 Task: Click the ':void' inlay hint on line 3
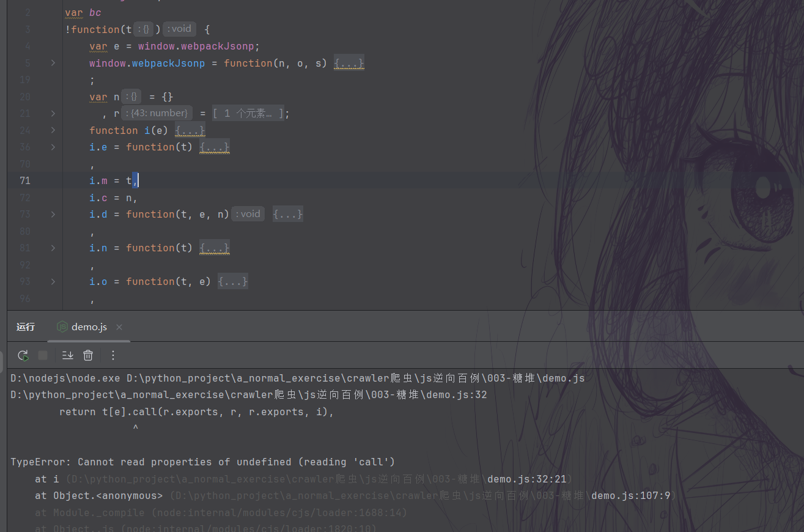[x=179, y=29]
